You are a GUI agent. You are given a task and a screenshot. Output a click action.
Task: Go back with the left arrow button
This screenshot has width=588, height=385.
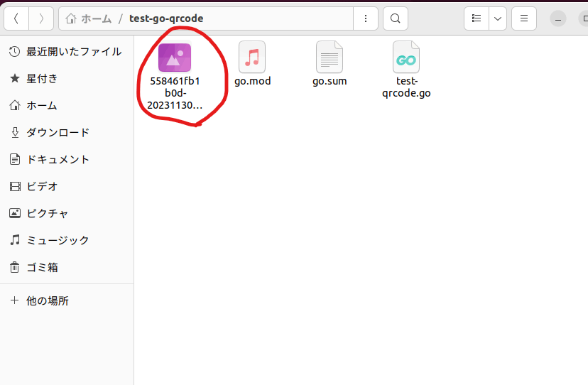pos(16,18)
